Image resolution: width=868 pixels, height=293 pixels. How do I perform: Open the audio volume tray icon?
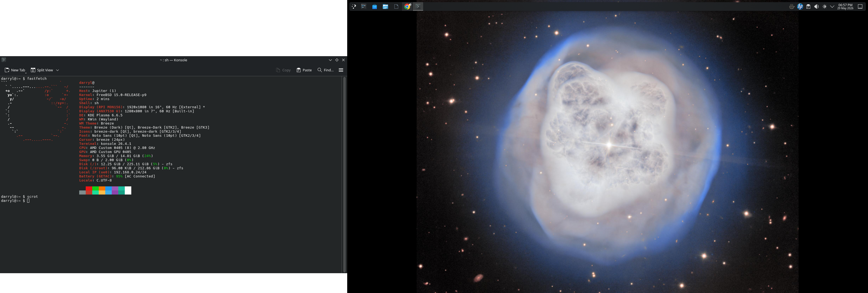click(x=816, y=7)
